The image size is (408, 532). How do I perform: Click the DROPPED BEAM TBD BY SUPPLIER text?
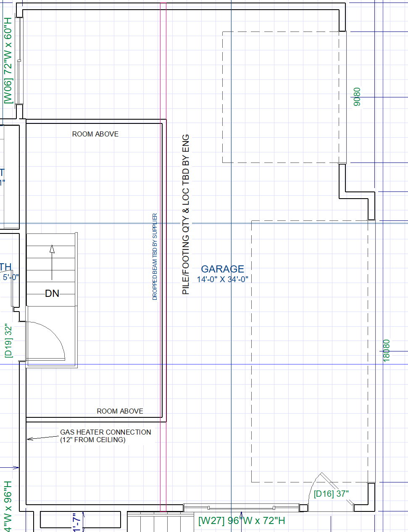155,257
